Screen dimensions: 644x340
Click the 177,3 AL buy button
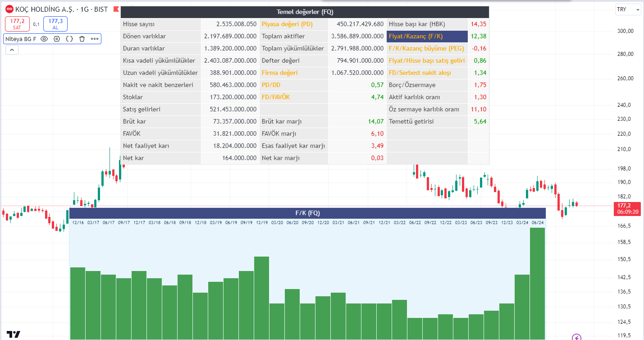point(55,23)
